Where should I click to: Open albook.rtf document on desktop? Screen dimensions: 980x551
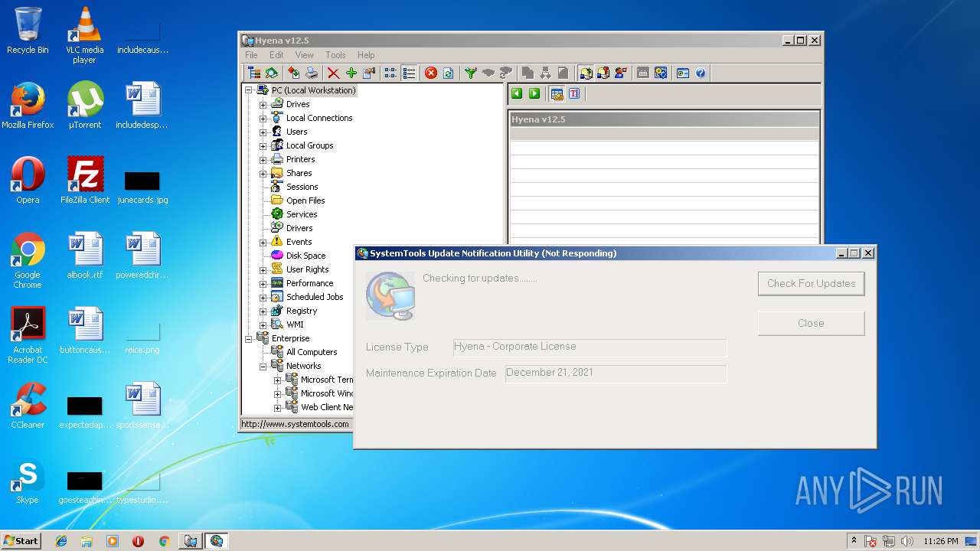[85, 256]
